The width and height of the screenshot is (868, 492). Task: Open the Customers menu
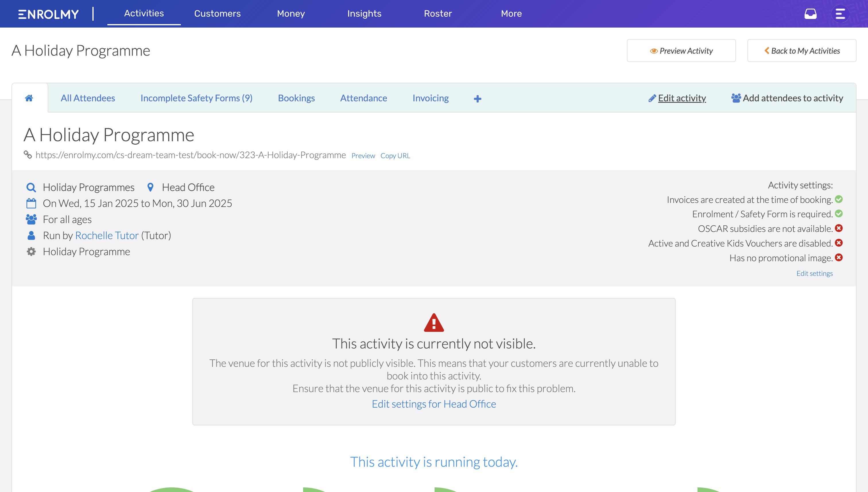(x=217, y=13)
